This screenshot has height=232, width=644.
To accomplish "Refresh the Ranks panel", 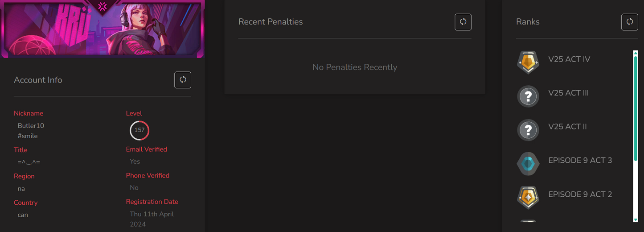I will [x=629, y=22].
